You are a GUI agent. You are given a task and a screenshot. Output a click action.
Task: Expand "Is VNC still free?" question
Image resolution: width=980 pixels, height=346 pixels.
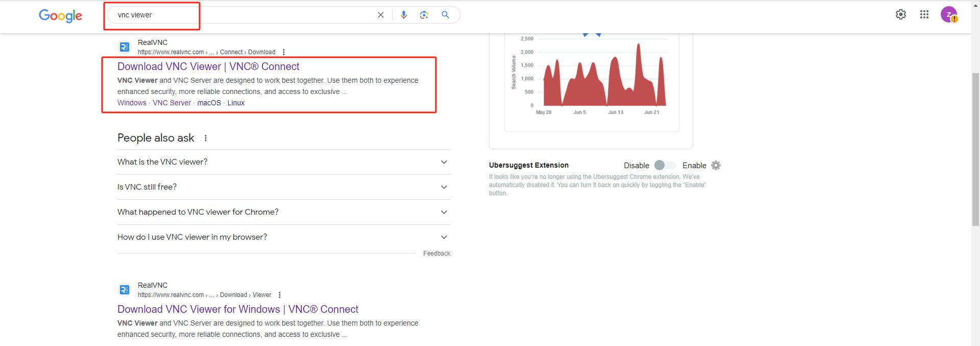(x=284, y=187)
